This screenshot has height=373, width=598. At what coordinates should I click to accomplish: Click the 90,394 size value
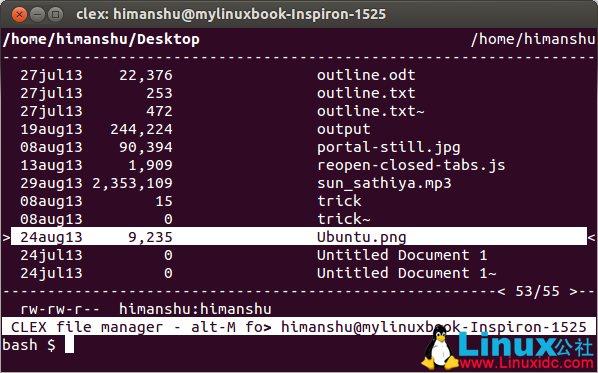[146, 147]
